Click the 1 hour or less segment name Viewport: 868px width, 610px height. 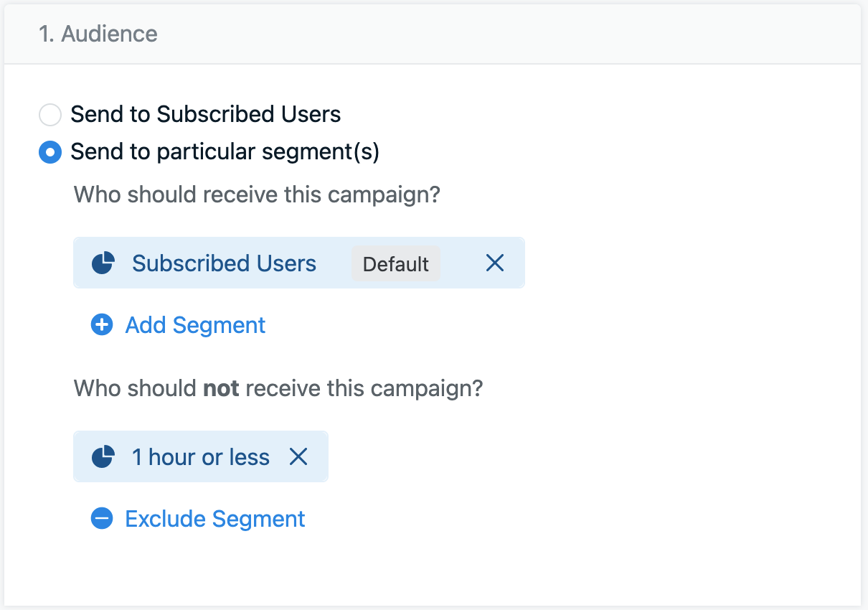pyautogui.click(x=201, y=457)
